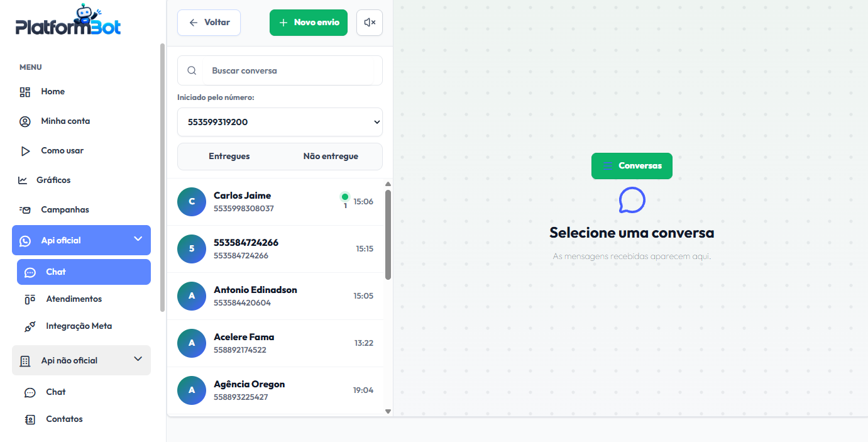The height and width of the screenshot is (442, 868).
Task: Click Carlos Jaime's avatar circle
Action: tap(192, 202)
